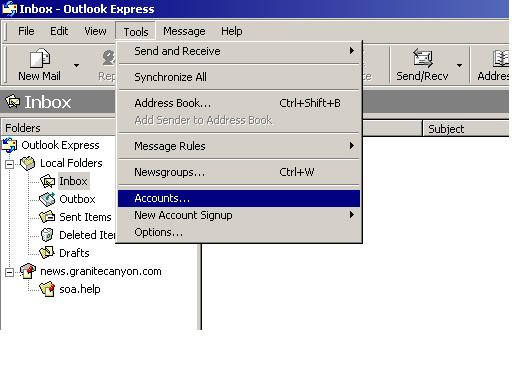Click the New Mail button label

[x=39, y=76]
